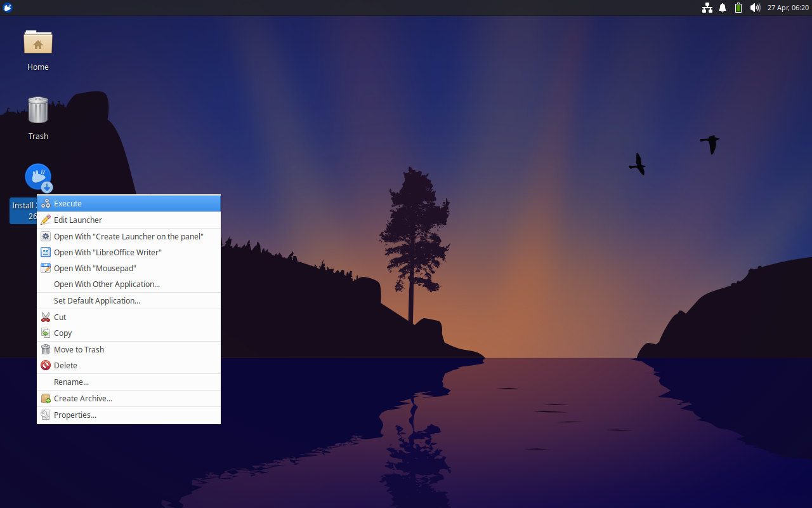
Task: Cut the launcher via the Cut entry
Action: (129, 317)
